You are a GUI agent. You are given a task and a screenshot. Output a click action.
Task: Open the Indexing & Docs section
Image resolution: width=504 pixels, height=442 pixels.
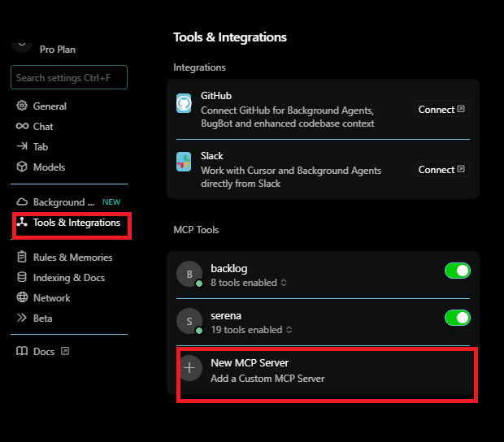(x=69, y=277)
